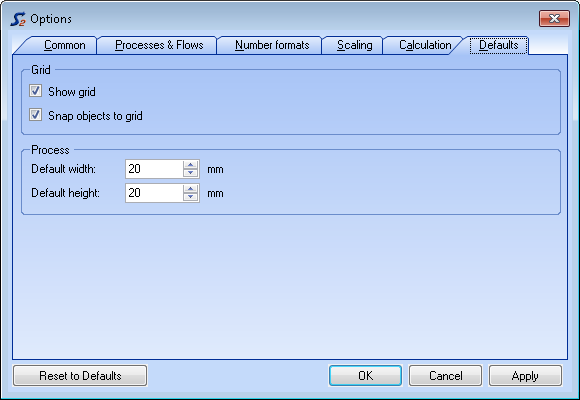Click the Cancel button

point(445,376)
